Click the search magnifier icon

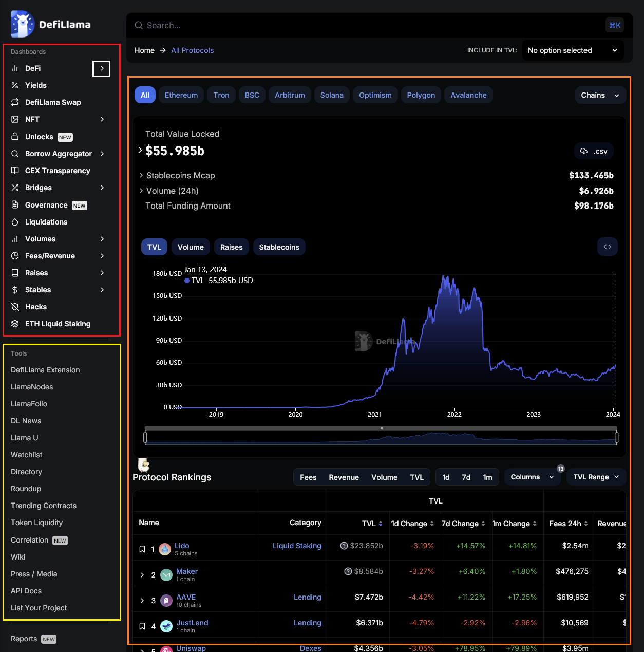[139, 25]
